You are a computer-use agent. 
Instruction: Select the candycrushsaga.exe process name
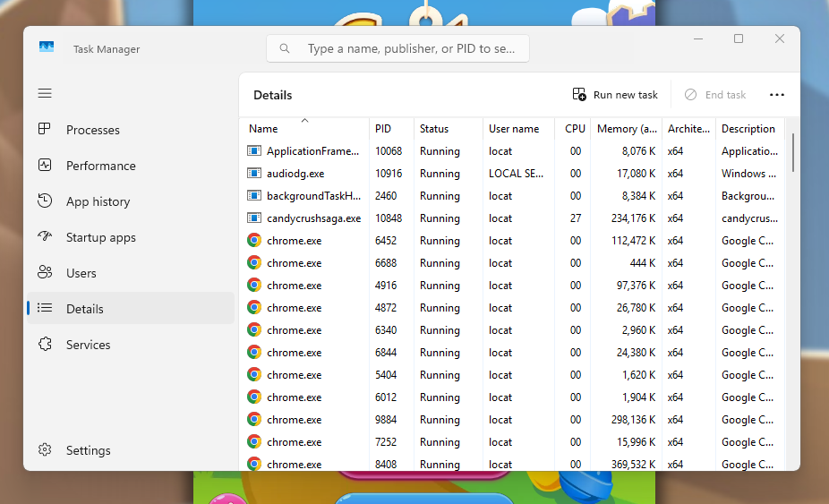314,218
